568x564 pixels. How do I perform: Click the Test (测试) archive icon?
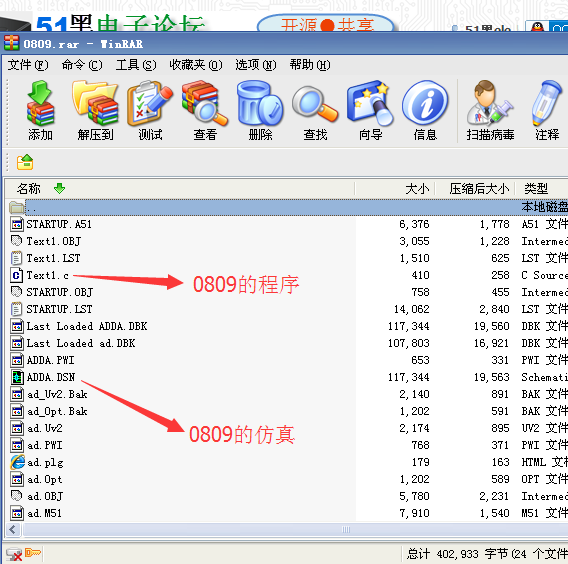pyautogui.click(x=150, y=103)
